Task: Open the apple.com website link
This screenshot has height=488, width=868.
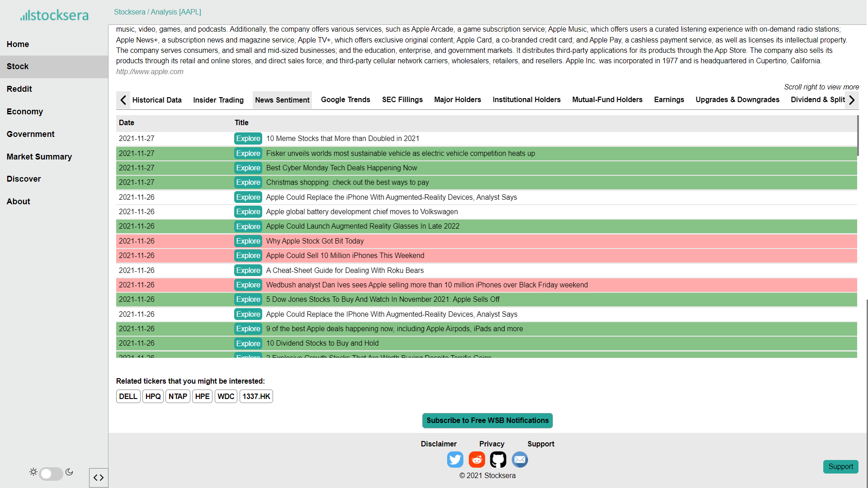Action: pos(150,71)
